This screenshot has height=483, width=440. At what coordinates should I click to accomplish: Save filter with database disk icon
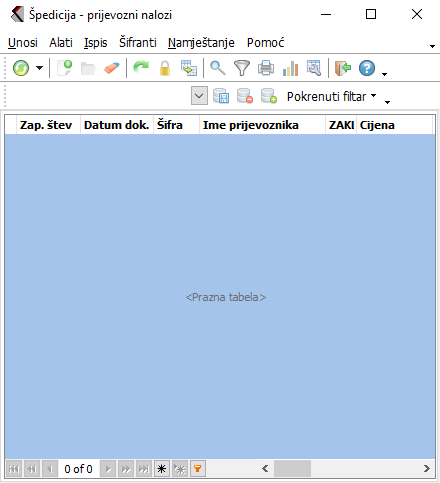click(x=221, y=96)
